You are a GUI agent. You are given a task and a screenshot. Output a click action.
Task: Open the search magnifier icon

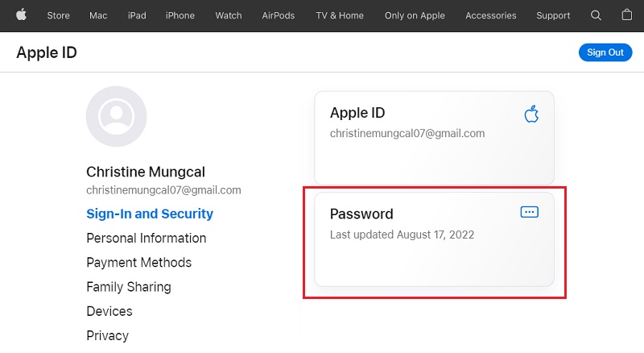596,15
